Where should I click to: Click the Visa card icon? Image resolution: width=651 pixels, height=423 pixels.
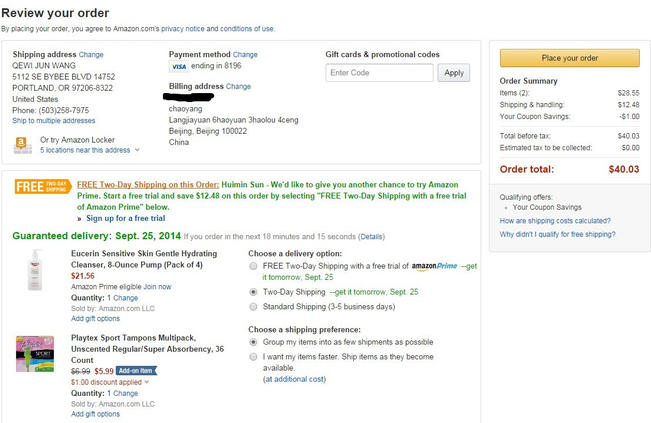pos(179,66)
